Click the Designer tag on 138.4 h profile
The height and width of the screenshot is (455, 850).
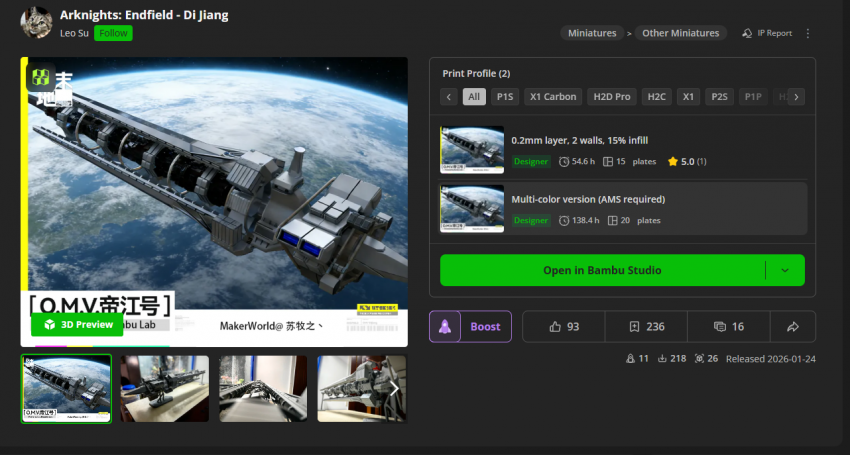coord(531,220)
